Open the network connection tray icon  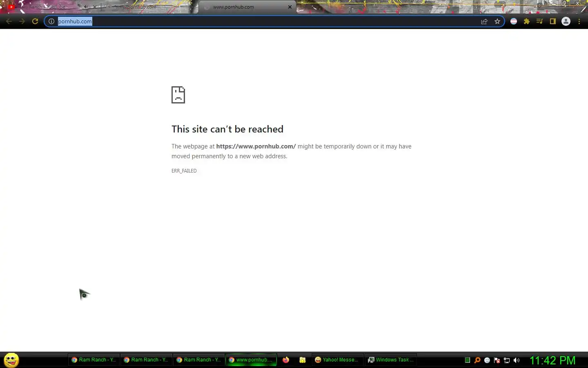tap(507, 360)
